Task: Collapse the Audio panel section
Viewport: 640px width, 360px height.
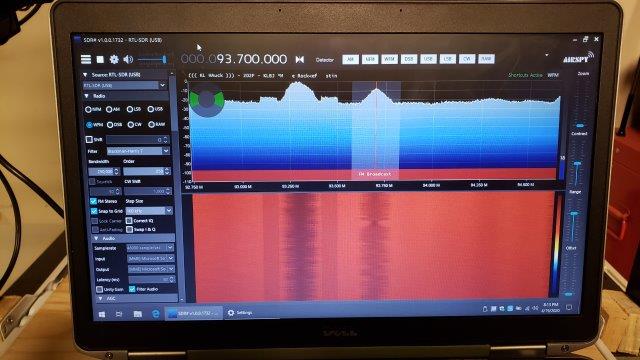Action: [96, 238]
